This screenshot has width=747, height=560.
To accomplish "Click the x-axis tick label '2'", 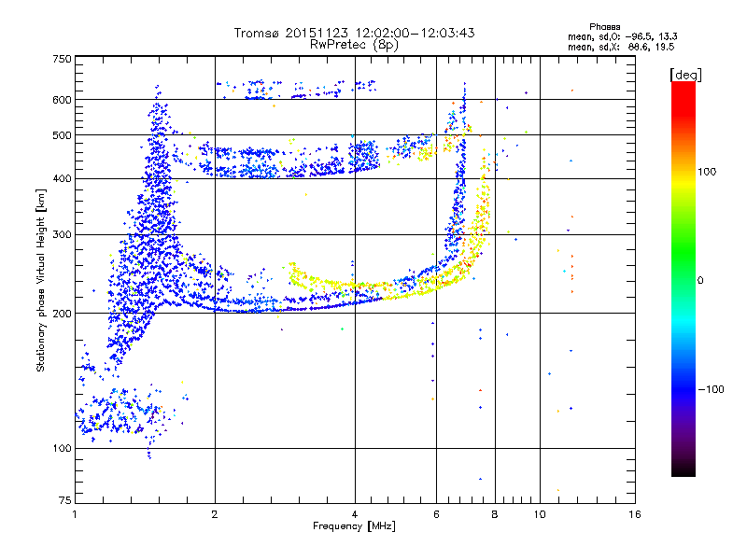I will pyautogui.click(x=215, y=514).
